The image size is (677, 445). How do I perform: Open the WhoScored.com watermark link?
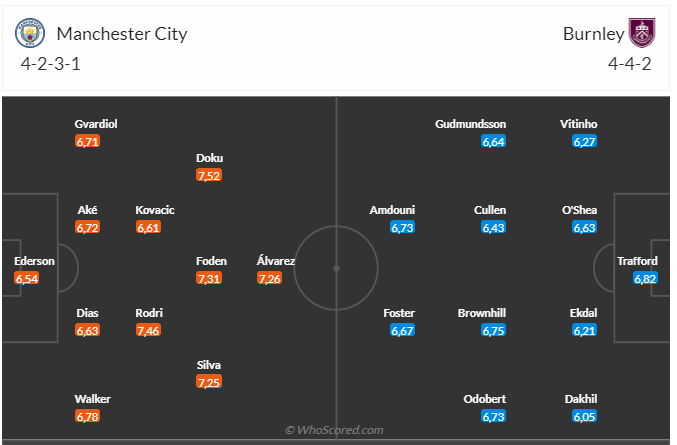(334, 430)
